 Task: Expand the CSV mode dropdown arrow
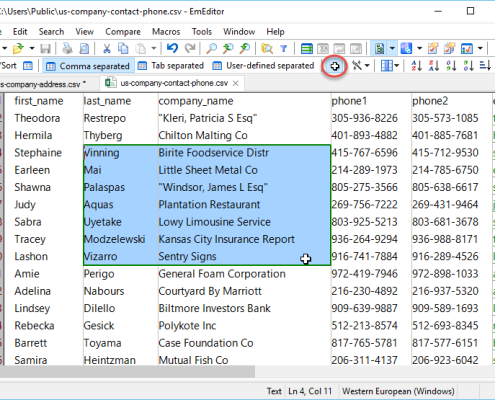coord(392,49)
